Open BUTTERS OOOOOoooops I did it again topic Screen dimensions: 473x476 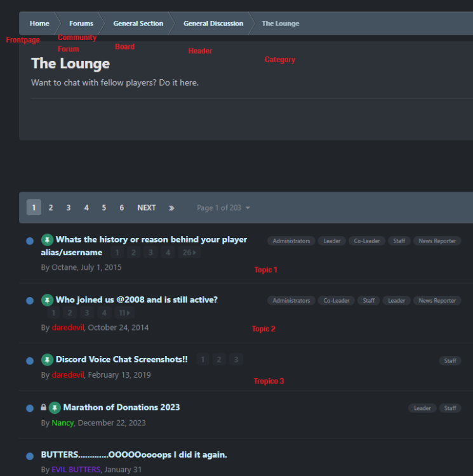coord(134,455)
